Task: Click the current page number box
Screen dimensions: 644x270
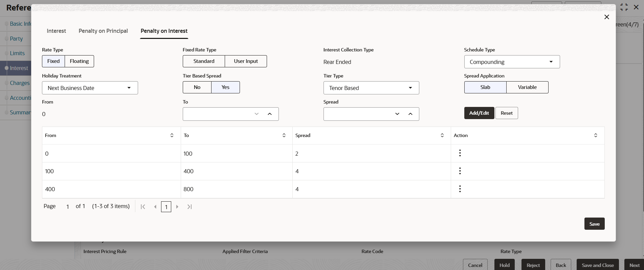Action: (x=166, y=207)
